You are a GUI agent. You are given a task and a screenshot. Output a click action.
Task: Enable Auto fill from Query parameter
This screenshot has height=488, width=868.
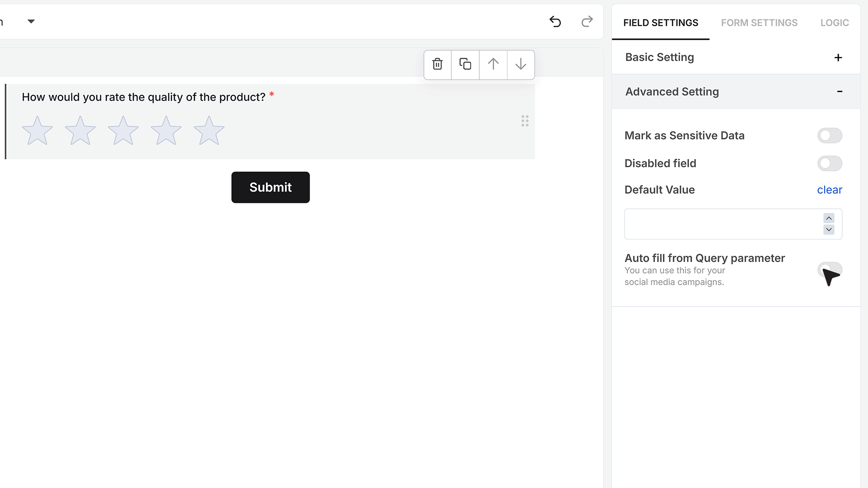830,270
